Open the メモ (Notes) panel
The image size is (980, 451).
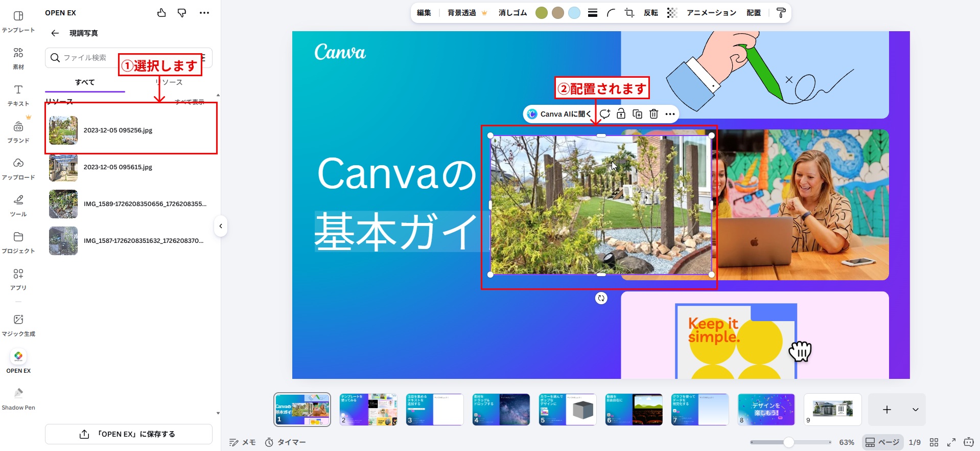pyautogui.click(x=243, y=442)
